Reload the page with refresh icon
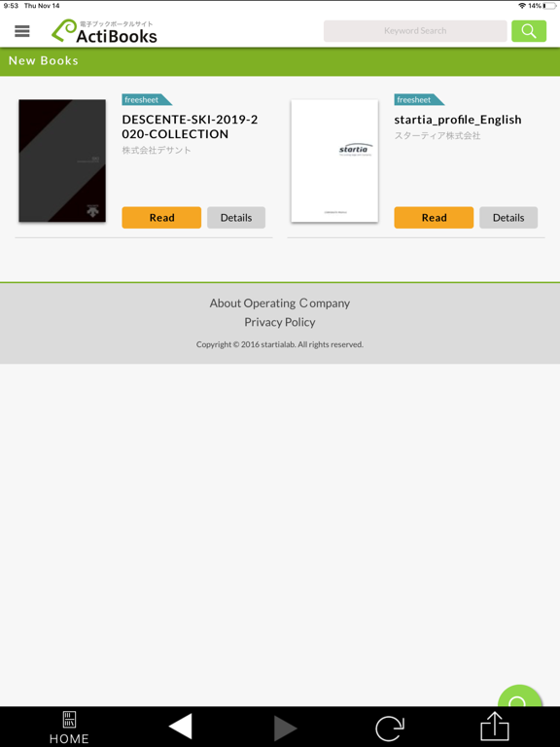The height and width of the screenshot is (747, 560). [390, 728]
